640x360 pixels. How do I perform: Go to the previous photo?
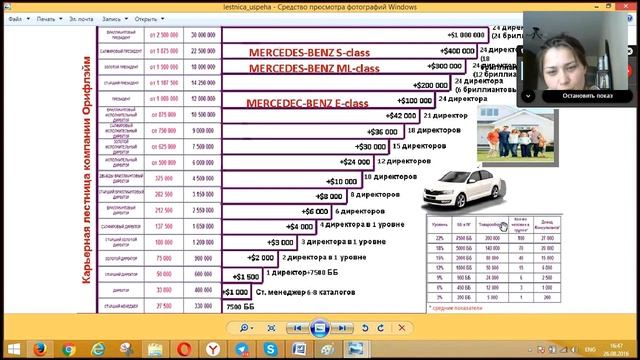[298, 328]
